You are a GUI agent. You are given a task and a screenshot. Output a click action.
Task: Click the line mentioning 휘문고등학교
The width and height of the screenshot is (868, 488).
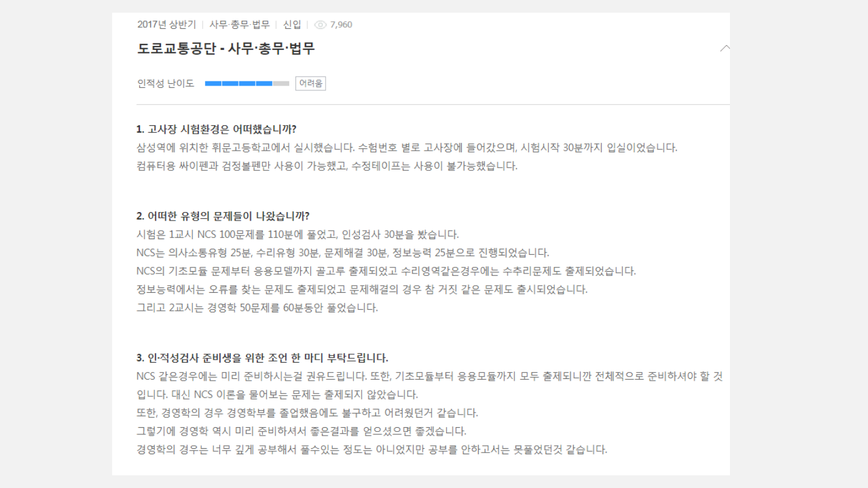pyautogui.click(x=407, y=148)
